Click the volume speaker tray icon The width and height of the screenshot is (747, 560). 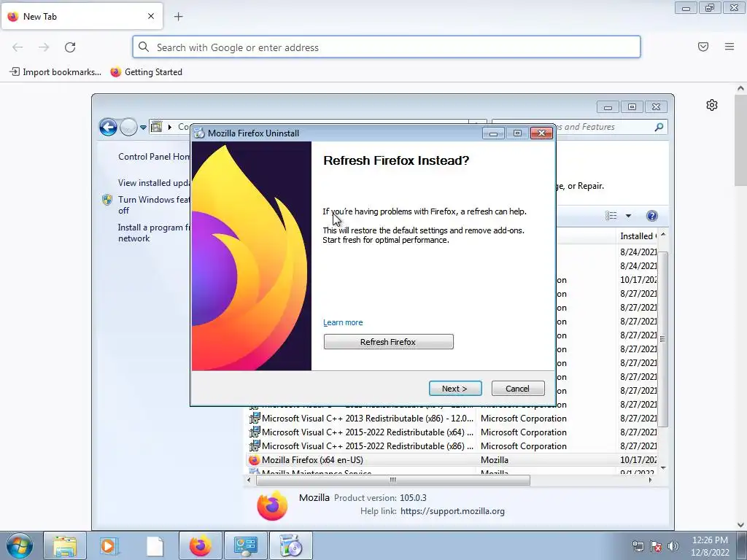point(673,545)
